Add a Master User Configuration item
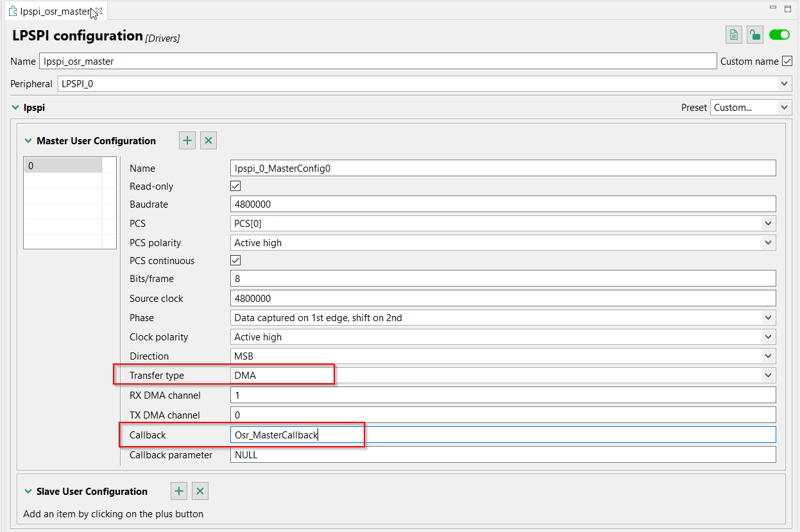 (x=187, y=140)
